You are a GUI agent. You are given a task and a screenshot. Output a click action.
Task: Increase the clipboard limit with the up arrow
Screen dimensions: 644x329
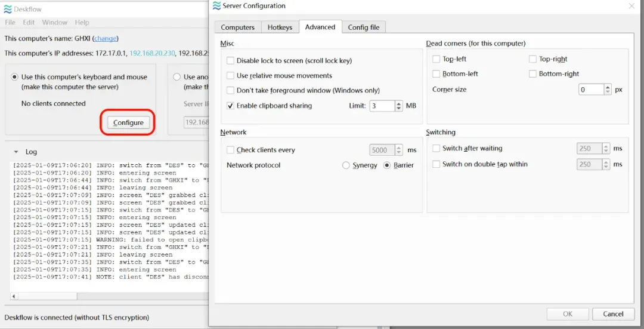398,103
